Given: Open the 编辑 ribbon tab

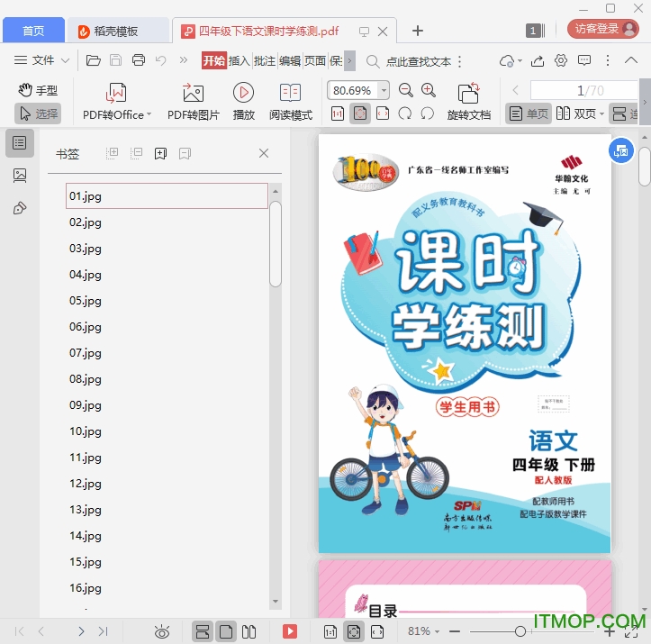Looking at the screenshot, I should point(290,61).
